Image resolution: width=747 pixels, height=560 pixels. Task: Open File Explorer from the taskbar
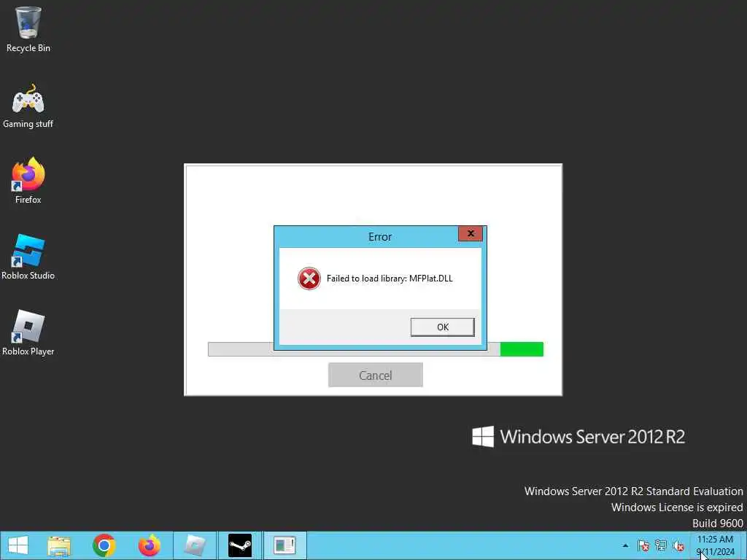coord(59,545)
